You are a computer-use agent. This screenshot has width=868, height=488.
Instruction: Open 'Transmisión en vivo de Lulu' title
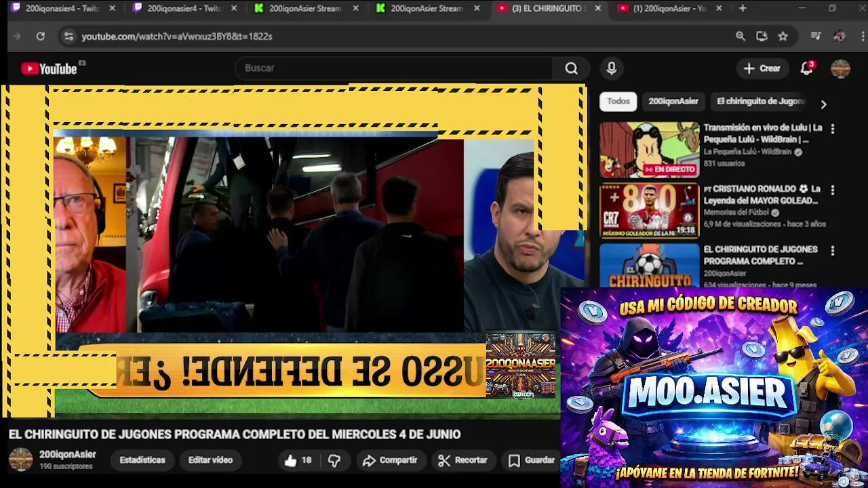pyautogui.click(x=762, y=134)
